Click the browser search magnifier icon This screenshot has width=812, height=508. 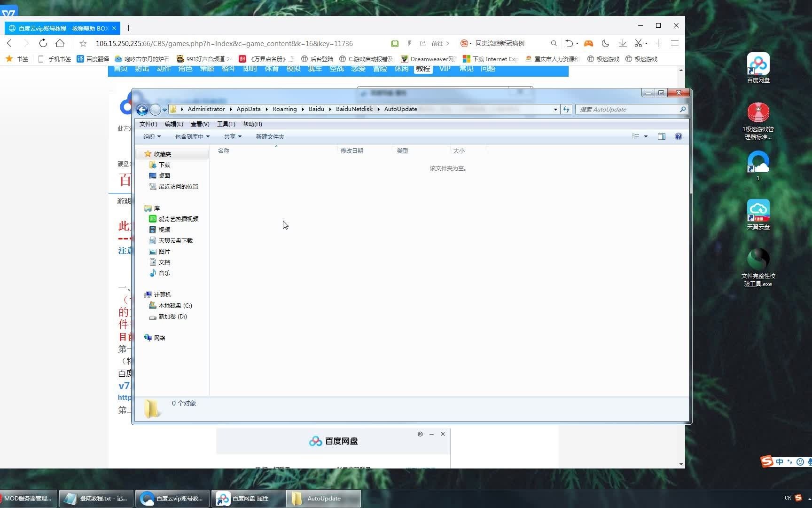coord(554,43)
